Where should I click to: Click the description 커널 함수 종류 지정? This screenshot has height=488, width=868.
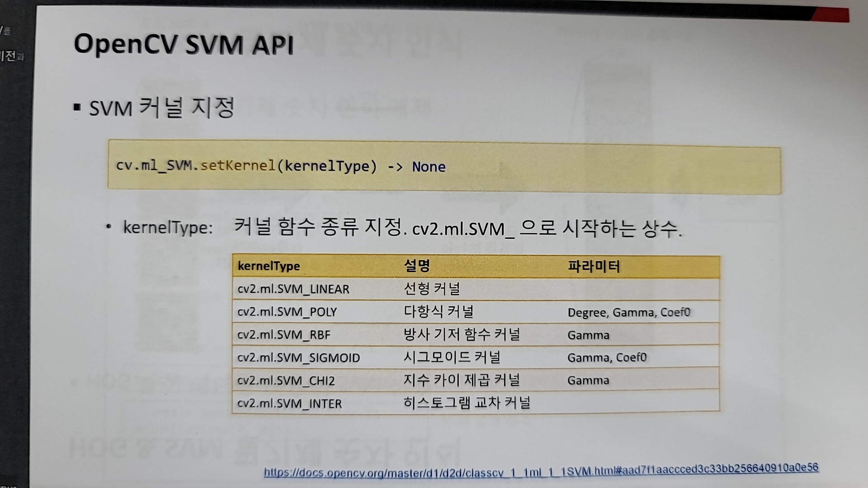pos(318,227)
